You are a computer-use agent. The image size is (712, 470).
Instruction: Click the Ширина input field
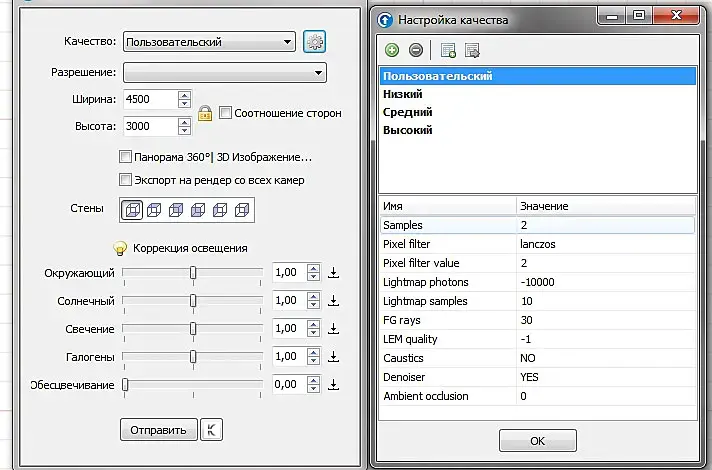click(x=150, y=99)
